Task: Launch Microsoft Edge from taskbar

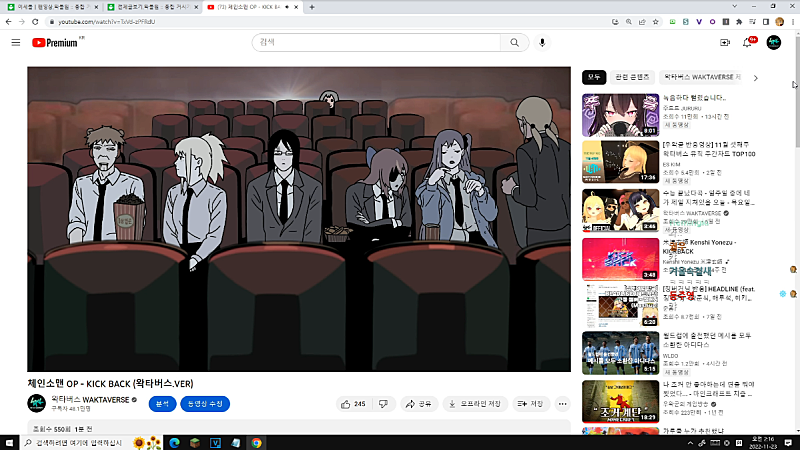Action: click(x=174, y=443)
